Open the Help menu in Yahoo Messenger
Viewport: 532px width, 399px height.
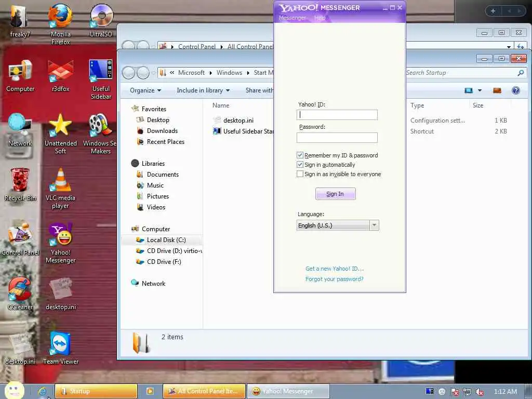[320, 18]
